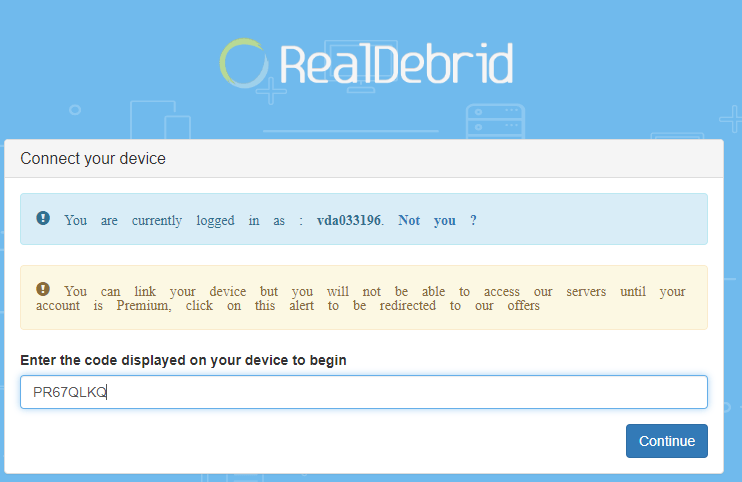742x482 pixels.
Task: Click the "Enter the code displayed" label
Action: click(x=183, y=360)
